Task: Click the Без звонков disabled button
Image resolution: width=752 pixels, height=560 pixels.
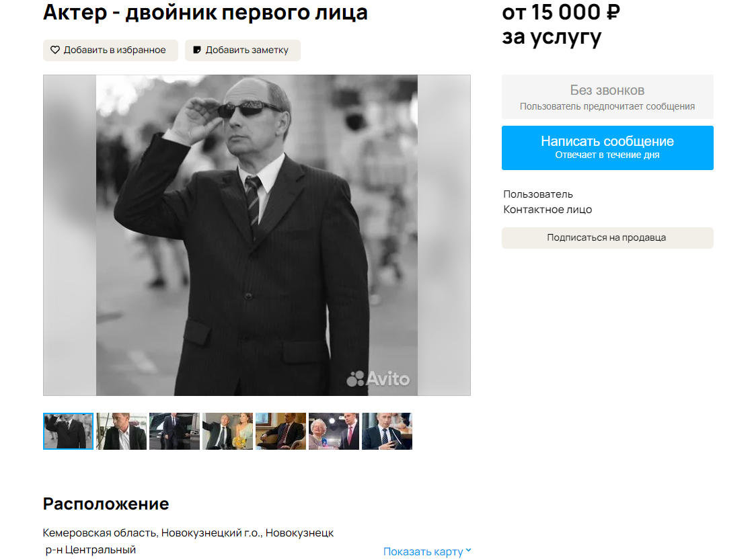Action: 607,97
